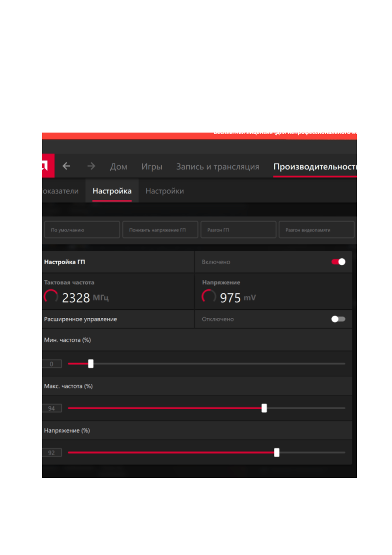Click the AMD logo icon

(x=48, y=165)
